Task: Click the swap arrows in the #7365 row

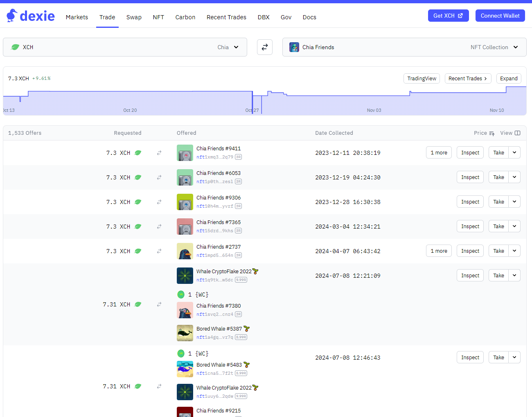Action: coord(159,227)
